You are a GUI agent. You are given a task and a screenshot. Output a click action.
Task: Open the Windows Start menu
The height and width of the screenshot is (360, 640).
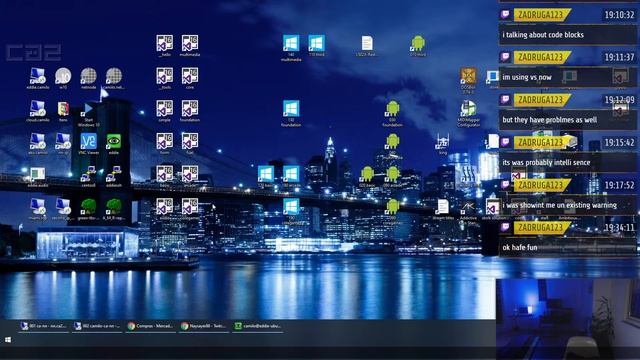(x=8, y=340)
